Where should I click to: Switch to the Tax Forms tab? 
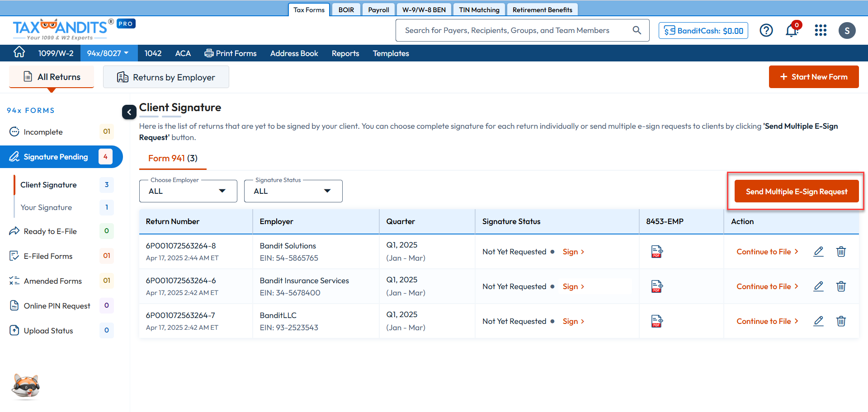pos(309,9)
